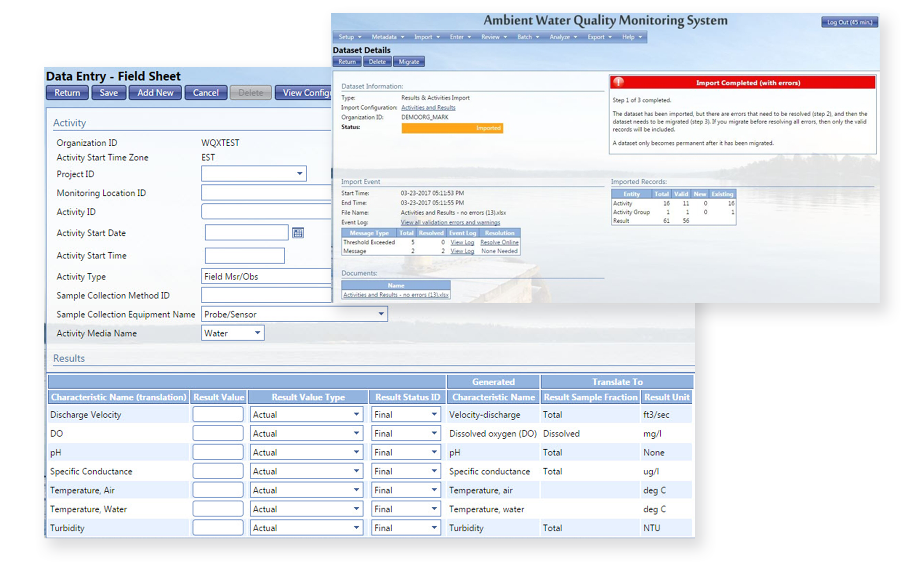Open the Activities and Results import configuration link
Viewport: 924px width, 584px height.
pos(428,107)
